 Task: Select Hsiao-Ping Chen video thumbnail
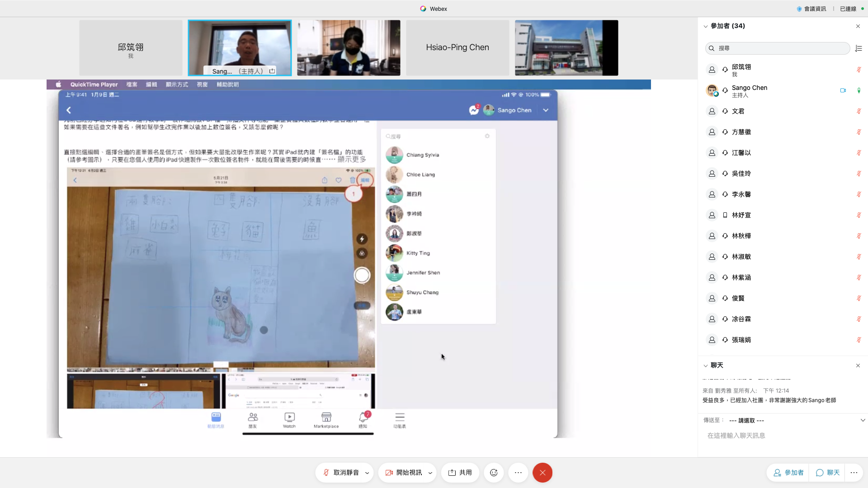pyautogui.click(x=458, y=47)
